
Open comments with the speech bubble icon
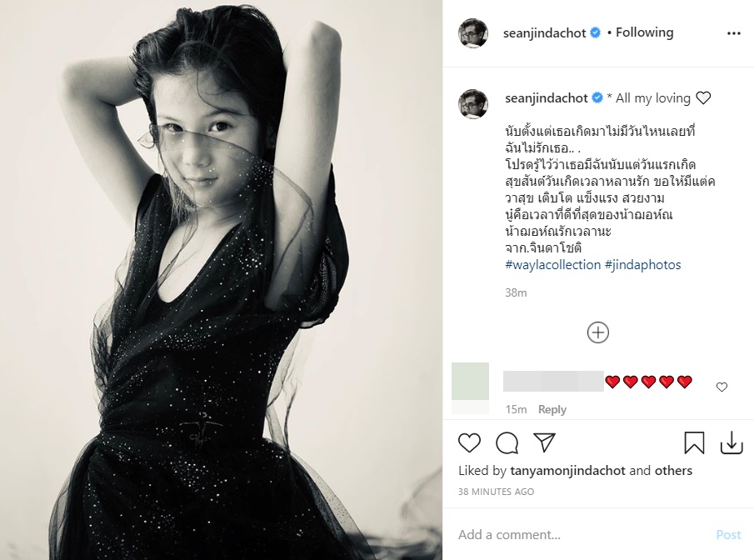pos(507,442)
